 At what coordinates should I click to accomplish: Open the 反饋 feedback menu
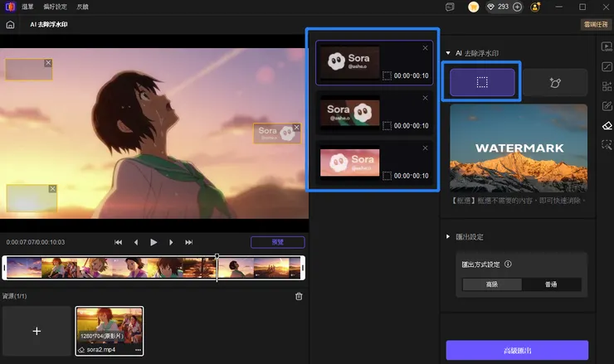pyautogui.click(x=82, y=7)
